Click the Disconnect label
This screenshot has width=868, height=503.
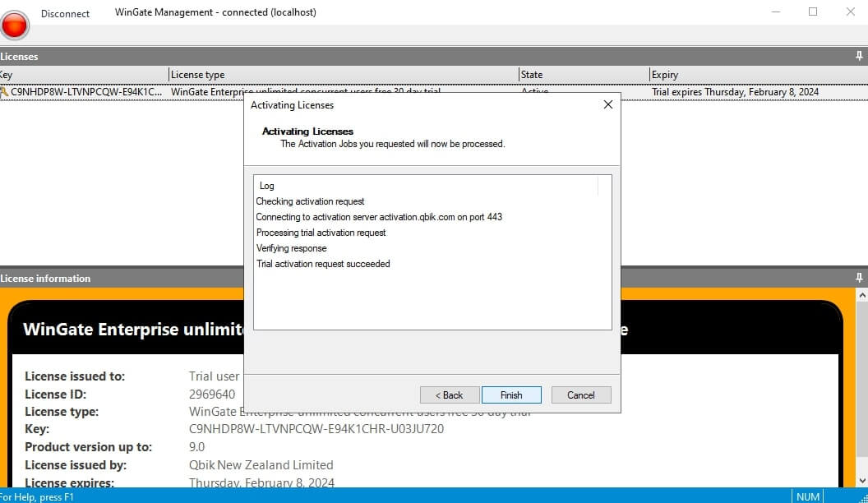(65, 14)
